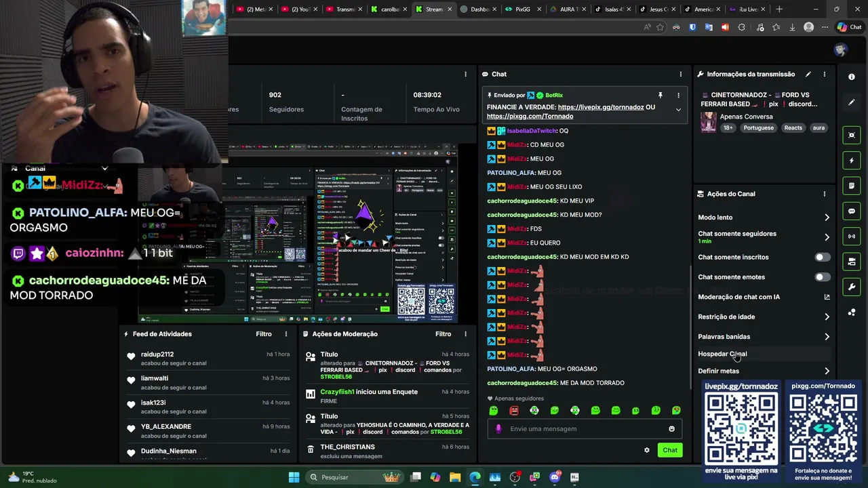Viewport: 868px width, 488px height.
Task: Open browser downloads icon
Action: [792, 27]
